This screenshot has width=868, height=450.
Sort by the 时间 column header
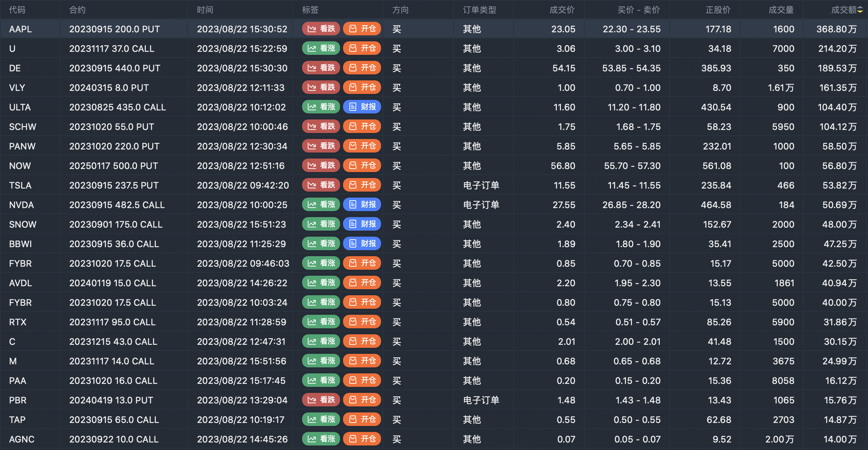[x=205, y=10]
